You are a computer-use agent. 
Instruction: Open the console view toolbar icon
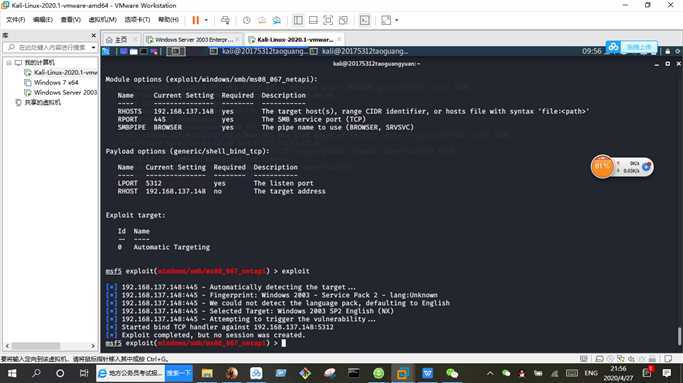click(365, 20)
